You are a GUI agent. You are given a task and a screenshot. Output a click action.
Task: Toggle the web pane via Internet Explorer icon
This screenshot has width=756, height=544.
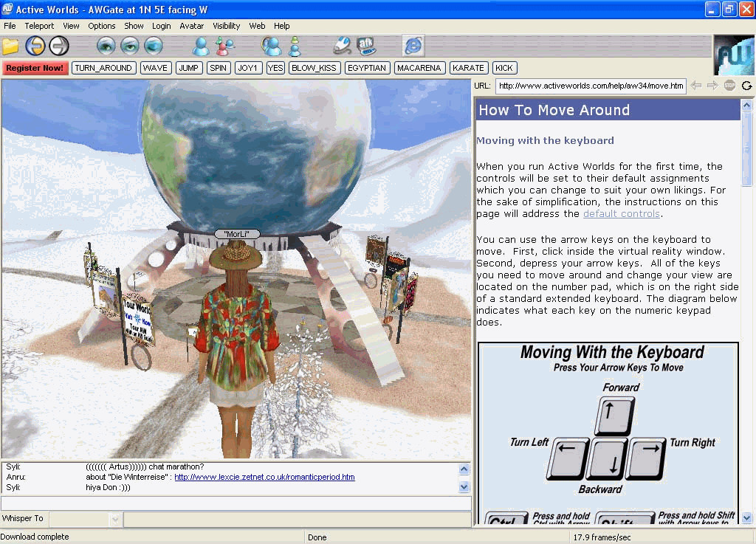[413, 47]
